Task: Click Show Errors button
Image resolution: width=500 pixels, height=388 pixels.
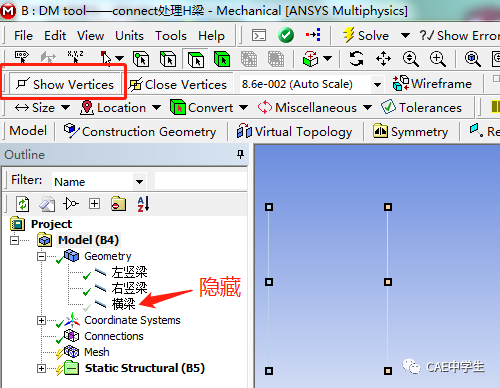Action: [x=459, y=35]
